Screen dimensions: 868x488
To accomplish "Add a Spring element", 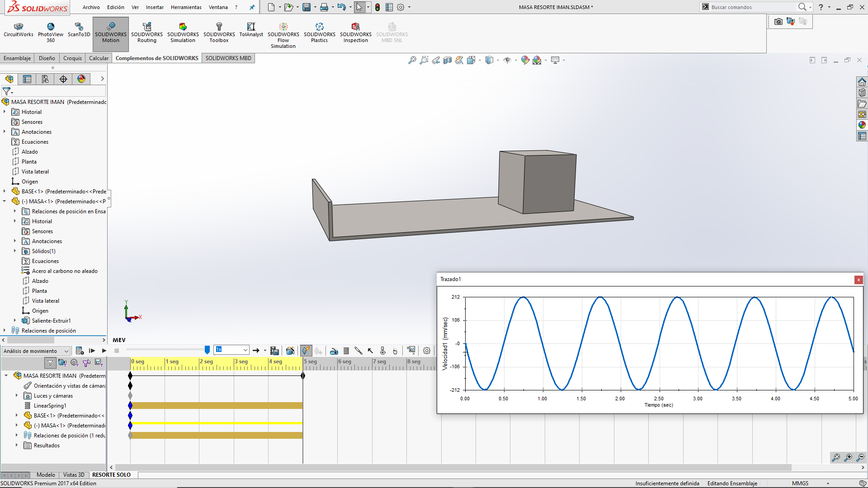I will (346, 351).
